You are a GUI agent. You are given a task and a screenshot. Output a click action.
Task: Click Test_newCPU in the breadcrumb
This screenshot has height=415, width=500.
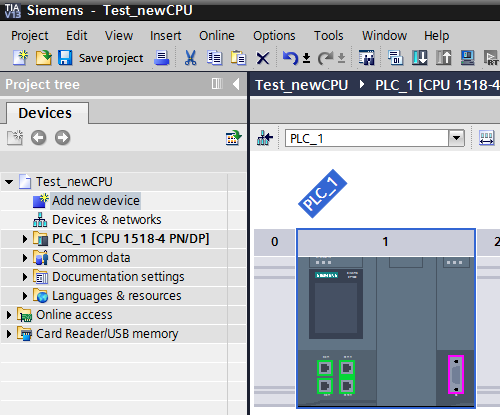click(302, 85)
